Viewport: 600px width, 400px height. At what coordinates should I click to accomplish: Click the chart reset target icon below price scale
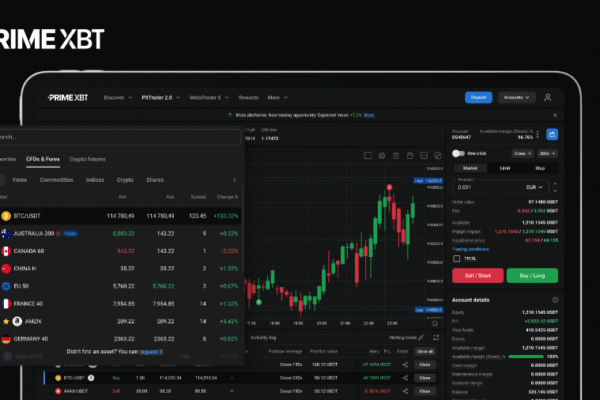pos(435,323)
